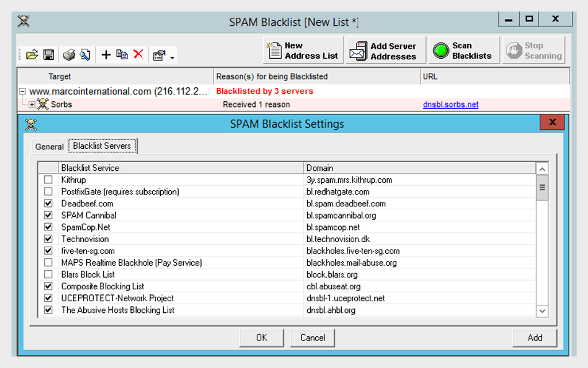Viewport: 588px width, 368px height.
Task: Click the URL column header
Action: [494, 76]
